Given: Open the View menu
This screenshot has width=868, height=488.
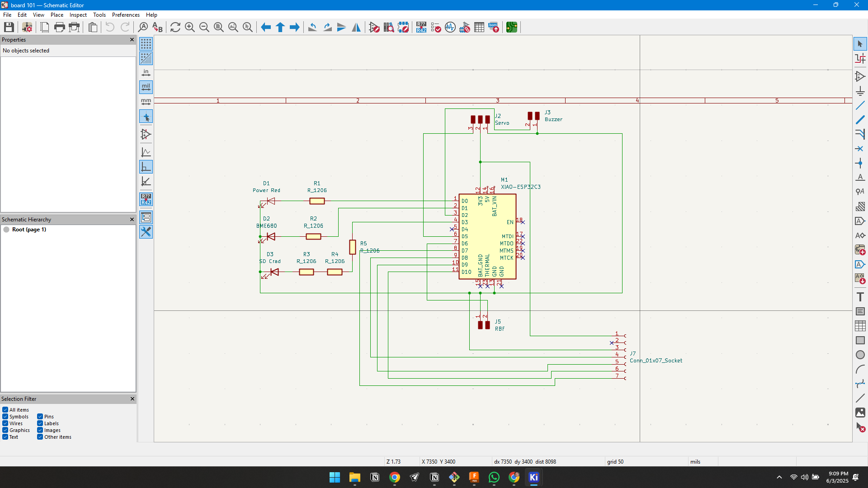Looking at the screenshot, I should coord(38,15).
